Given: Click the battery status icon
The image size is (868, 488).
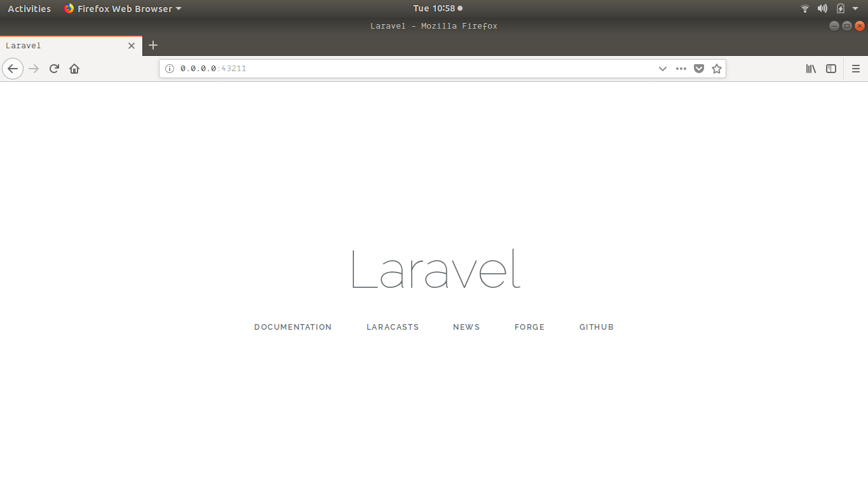Looking at the screenshot, I should point(841,9).
